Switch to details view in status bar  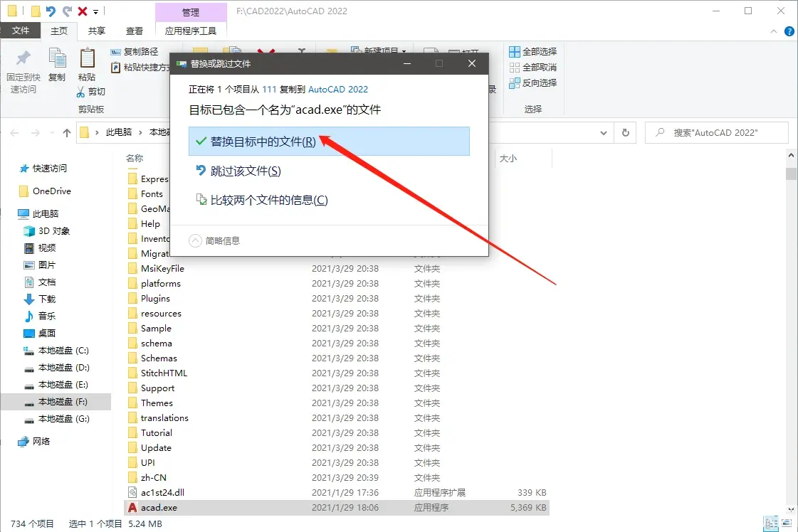pyautogui.click(x=771, y=524)
